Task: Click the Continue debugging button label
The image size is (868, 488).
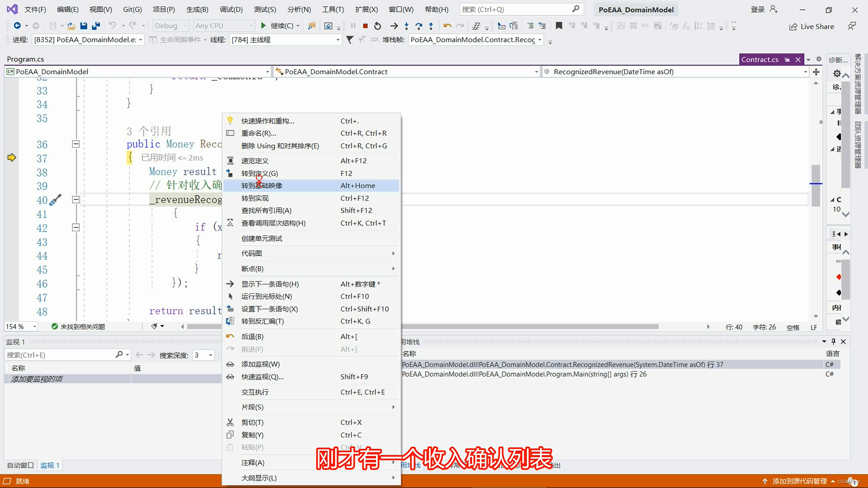Action: pos(282,26)
